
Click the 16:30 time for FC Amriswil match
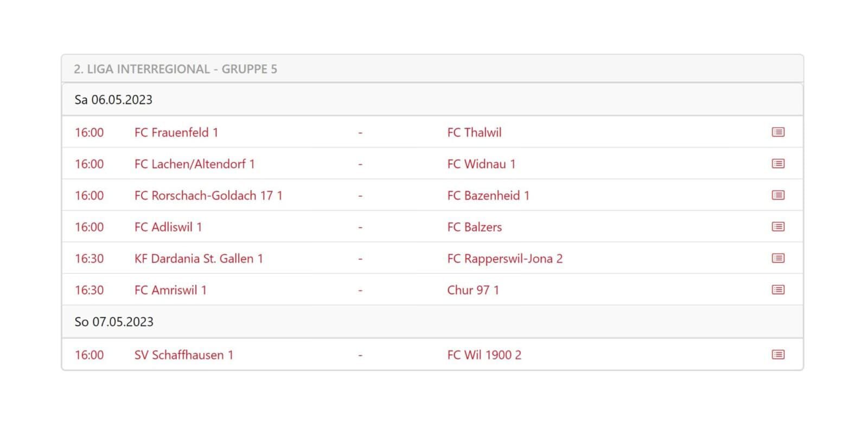[x=89, y=290]
